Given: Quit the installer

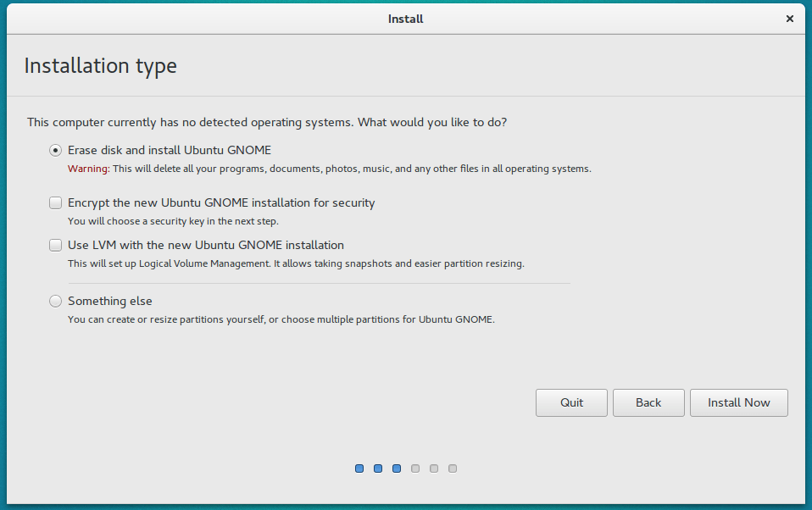Looking at the screenshot, I should (x=572, y=402).
